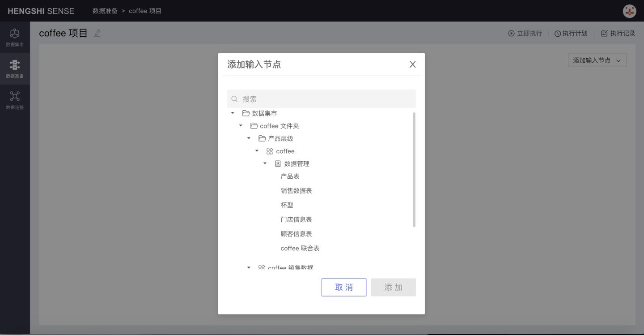The width and height of the screenshot is (644, 335).
Task: Click the user avatar in top bar
Action: pos(629,11)
